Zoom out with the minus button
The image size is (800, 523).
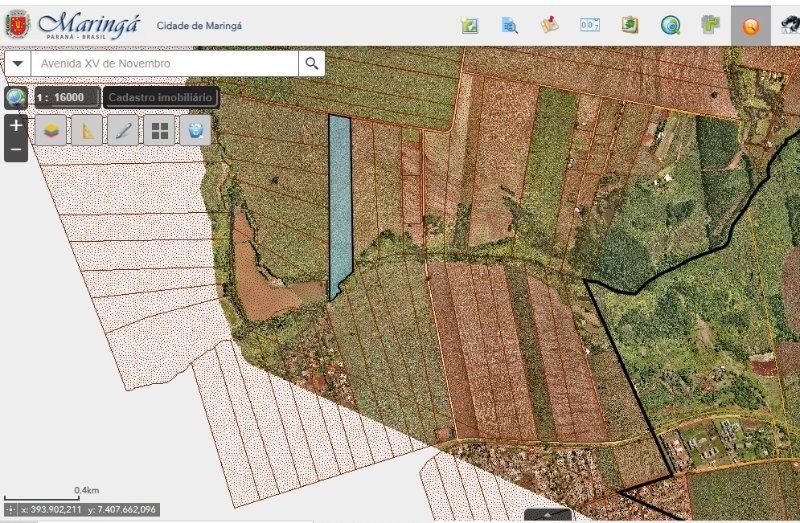click(x=16, y=150)
